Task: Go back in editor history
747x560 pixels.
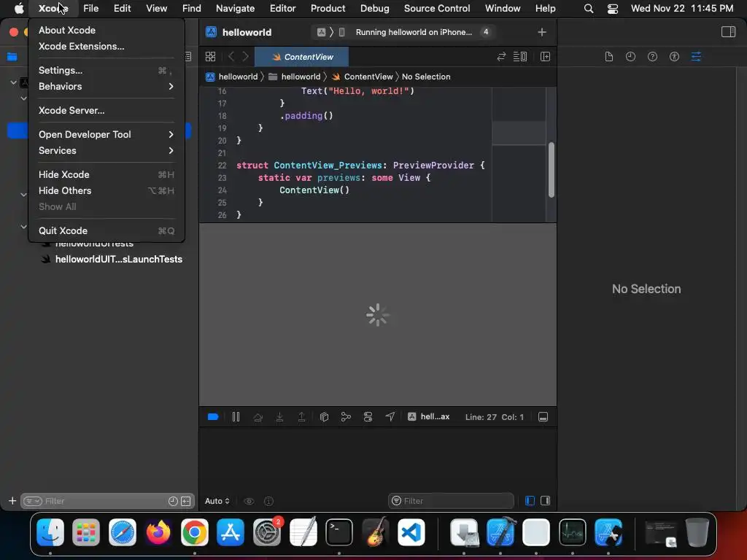Action: click(231, 57)
